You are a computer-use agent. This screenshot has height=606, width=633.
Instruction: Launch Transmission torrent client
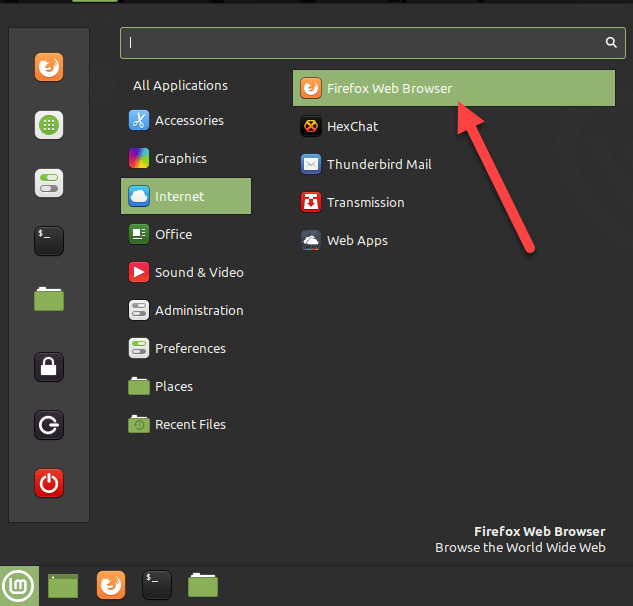454,202
